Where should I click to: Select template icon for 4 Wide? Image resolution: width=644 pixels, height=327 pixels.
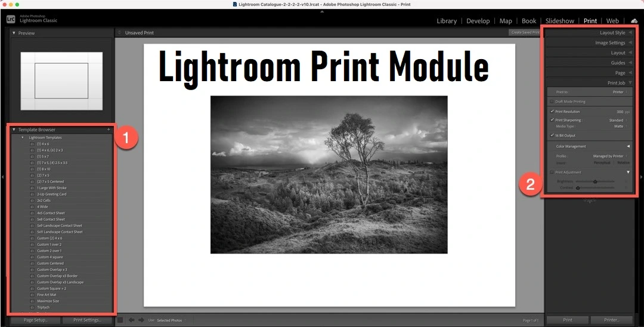point(32,206)
